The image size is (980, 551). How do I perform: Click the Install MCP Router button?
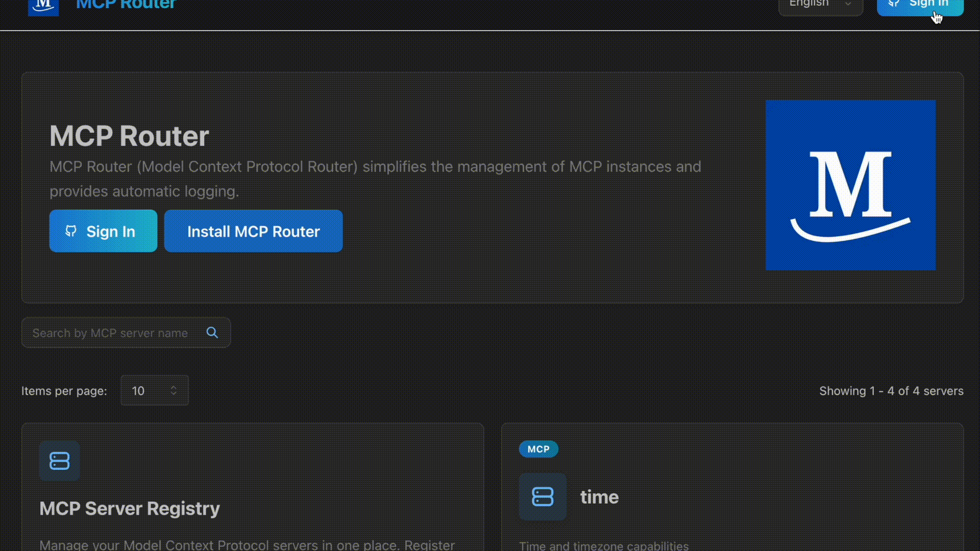pyautogui.click(x=254, y=231)
